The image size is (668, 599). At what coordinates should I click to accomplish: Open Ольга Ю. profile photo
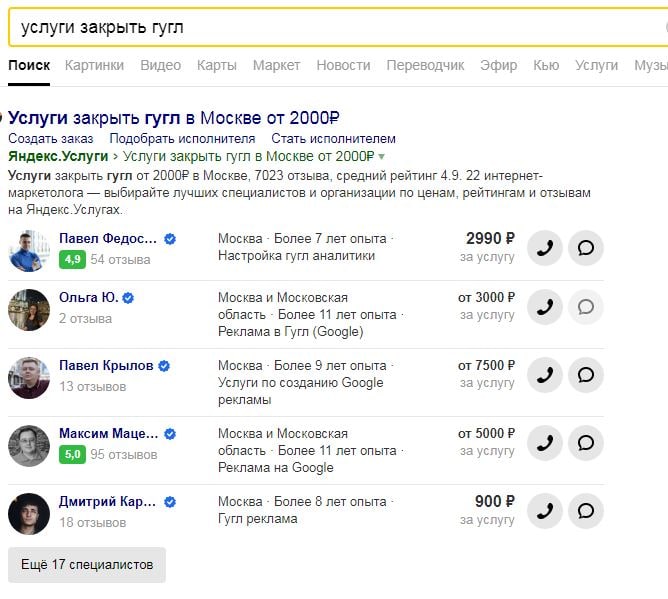pos(29,310)
